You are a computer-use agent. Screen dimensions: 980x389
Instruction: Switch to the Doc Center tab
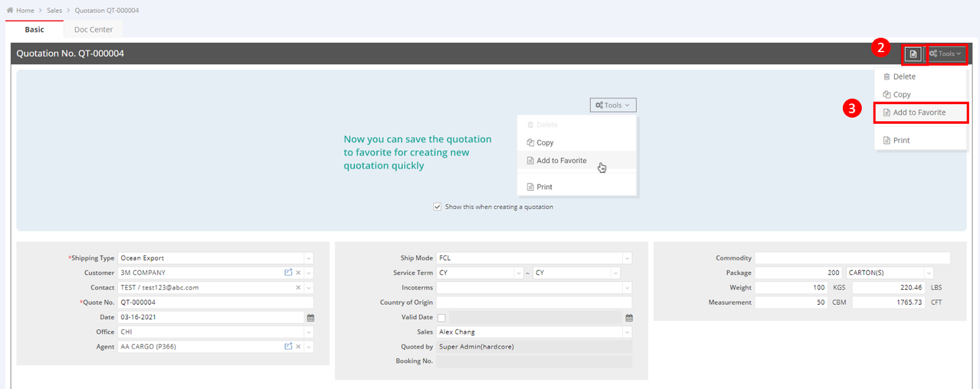[93, 29]
